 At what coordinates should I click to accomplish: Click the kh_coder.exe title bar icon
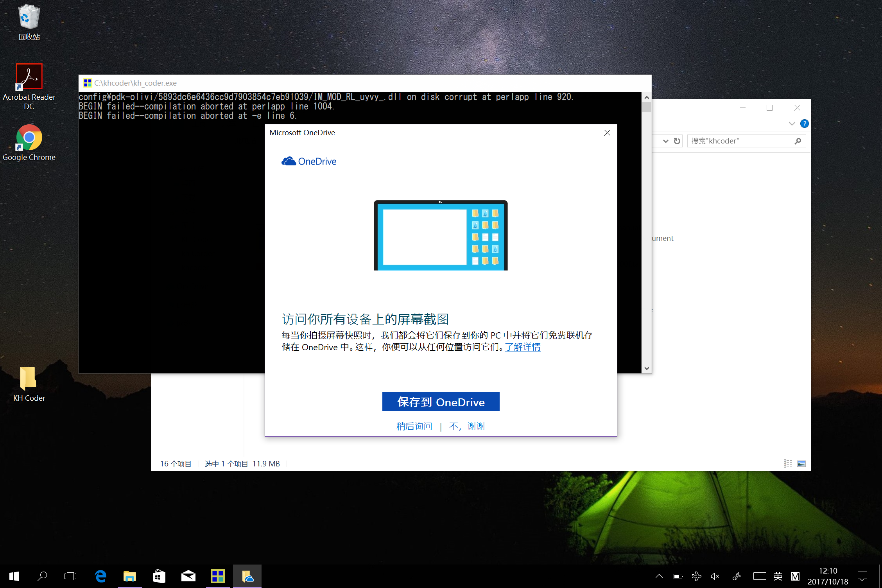click(x=88, y=83)
